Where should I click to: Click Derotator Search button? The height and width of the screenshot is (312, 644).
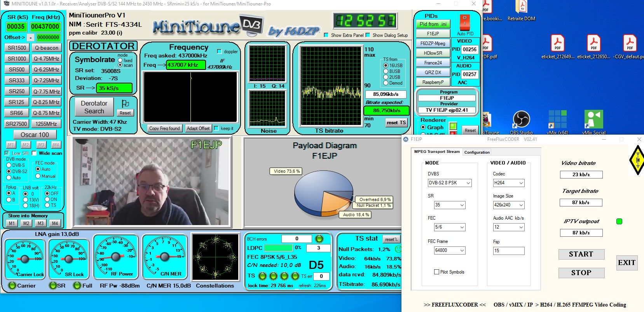94,107
